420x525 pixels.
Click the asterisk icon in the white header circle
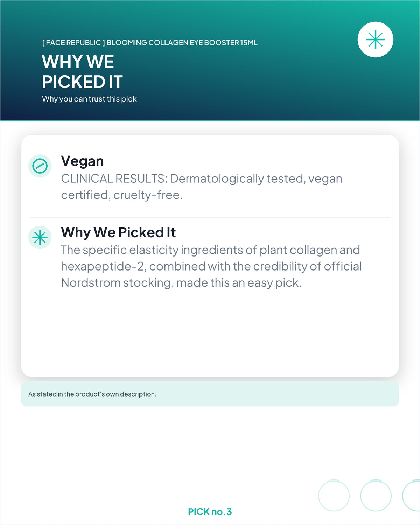375,40
